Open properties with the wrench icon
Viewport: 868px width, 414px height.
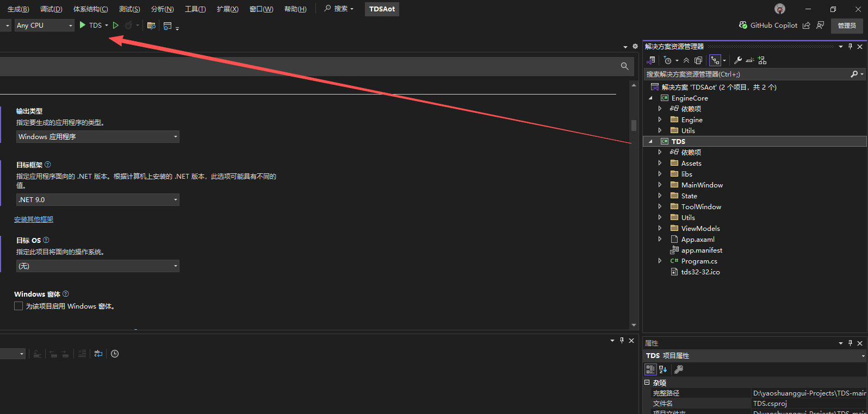click(x=737, y=60)
